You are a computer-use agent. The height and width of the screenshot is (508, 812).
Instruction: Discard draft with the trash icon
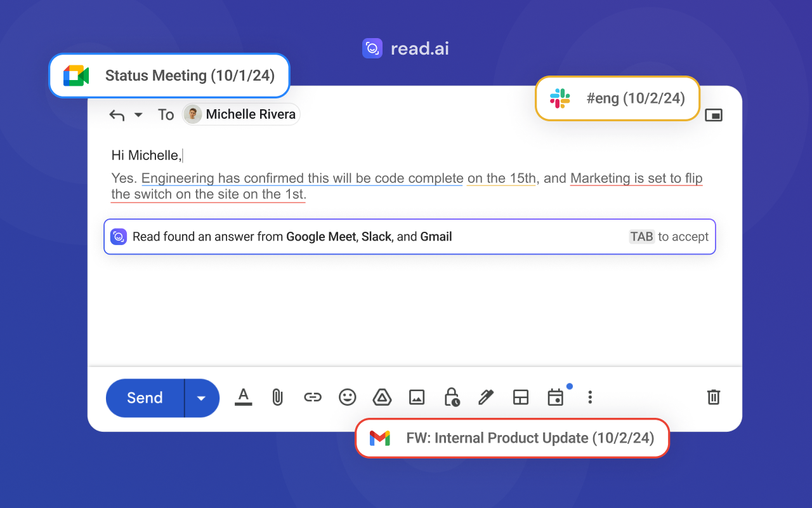tap(714, 398)
